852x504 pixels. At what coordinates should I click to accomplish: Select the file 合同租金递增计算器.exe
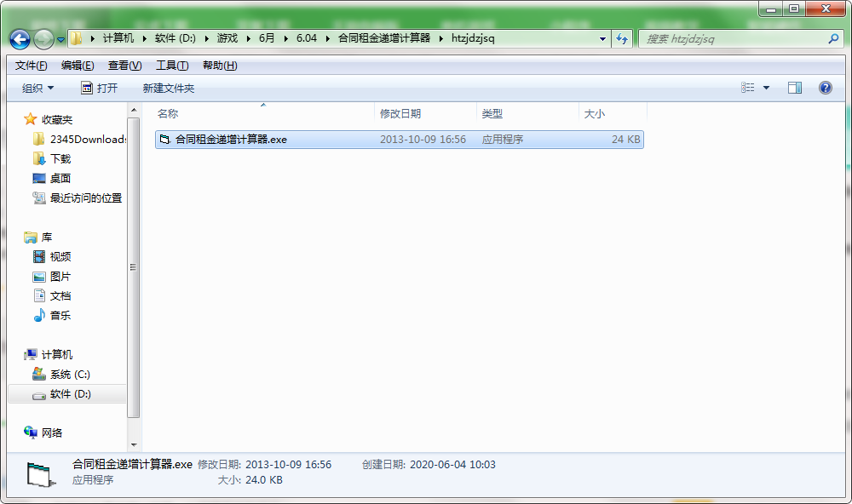tap(400, 140)
